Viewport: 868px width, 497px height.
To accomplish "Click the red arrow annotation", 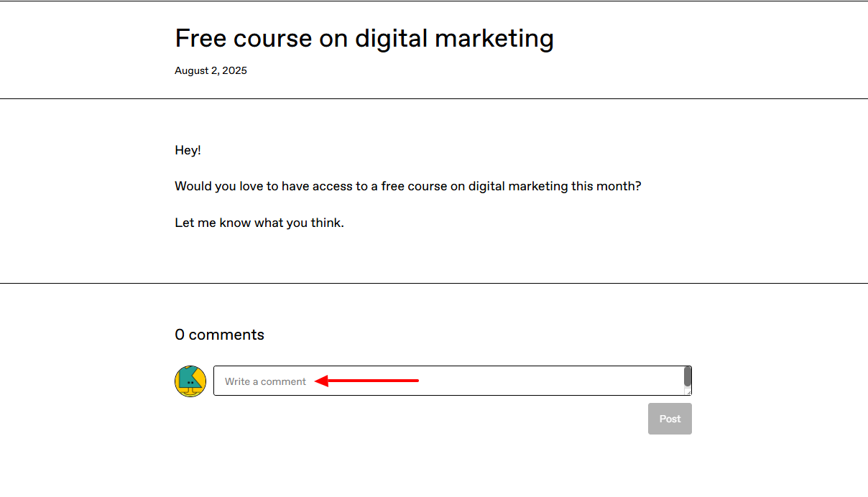I will (366, 381).
